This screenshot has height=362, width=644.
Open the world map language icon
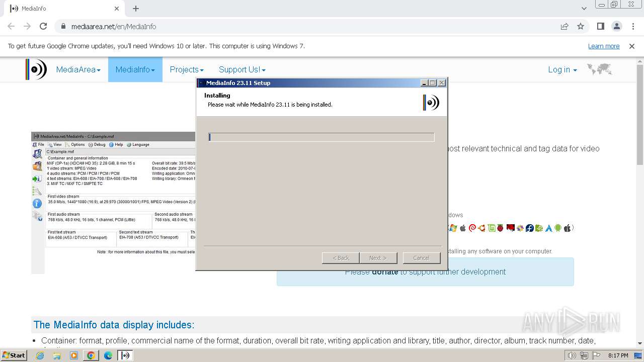(x=599, y=69)
